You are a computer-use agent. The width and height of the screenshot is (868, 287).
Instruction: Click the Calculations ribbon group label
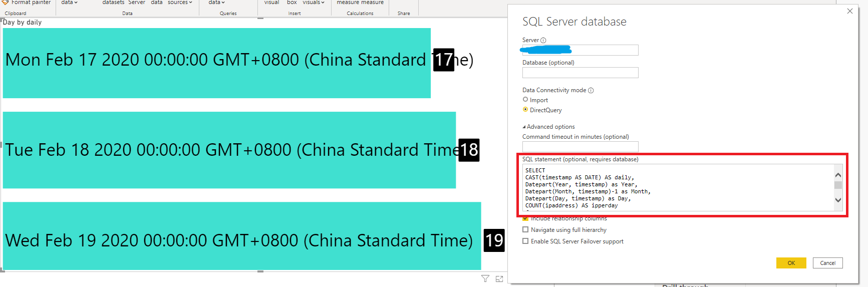tap(360, 14)
